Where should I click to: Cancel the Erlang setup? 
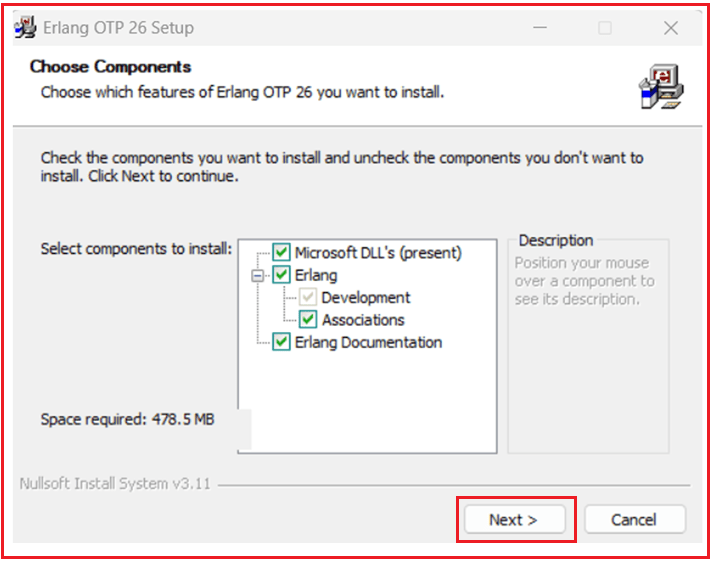634,519
